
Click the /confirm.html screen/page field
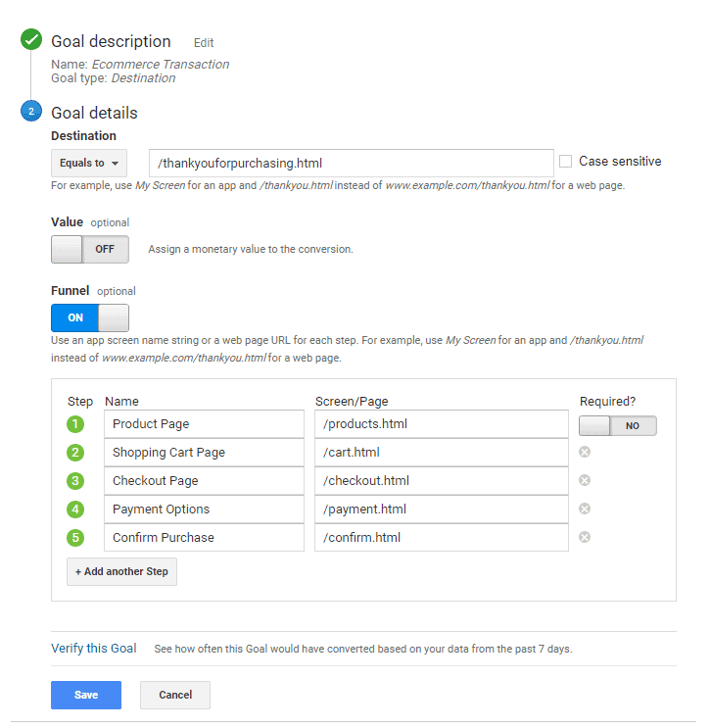click(x=442, y=538)
